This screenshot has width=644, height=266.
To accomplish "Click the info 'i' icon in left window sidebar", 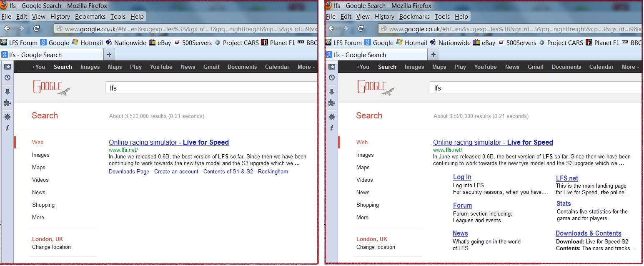I will (x=8, y=128).
